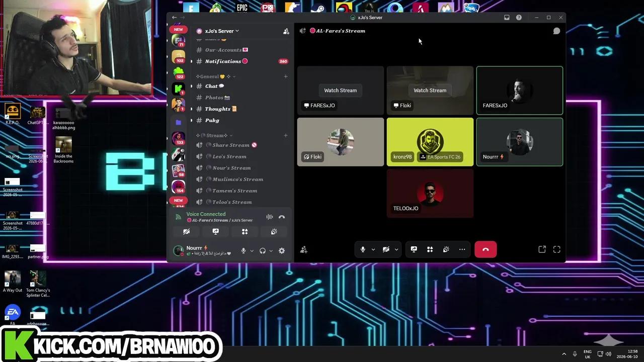Open Discord inbox icon in title bar

[x=507, y=17]
